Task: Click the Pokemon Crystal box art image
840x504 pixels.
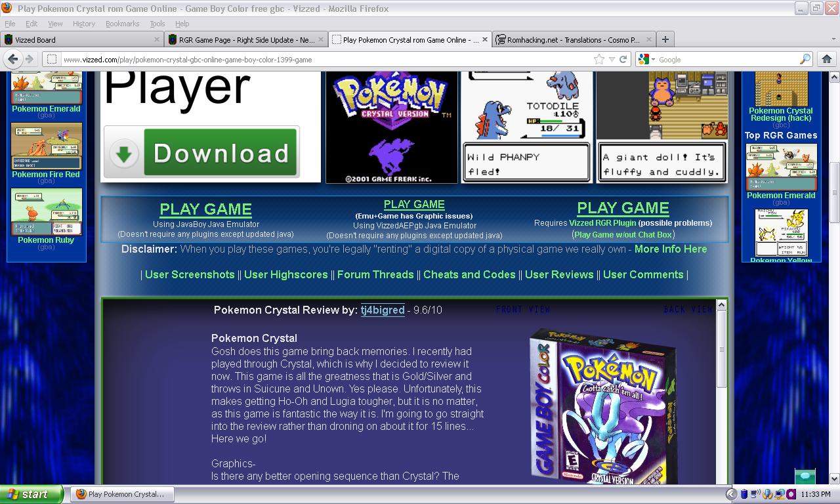Action: point(602,407)
